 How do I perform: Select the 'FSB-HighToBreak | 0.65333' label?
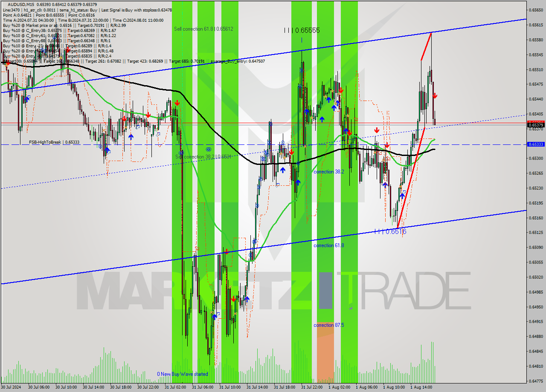point(54,142)
